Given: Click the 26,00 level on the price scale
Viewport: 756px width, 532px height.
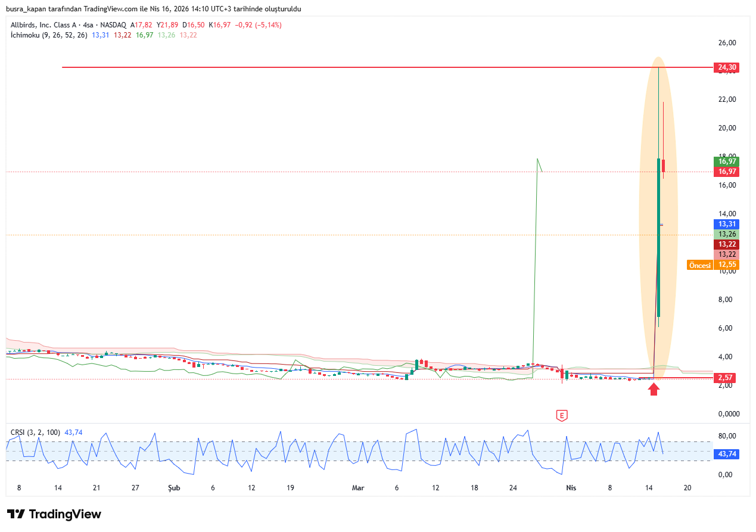Looking at the screenshot, I should 727,43.
